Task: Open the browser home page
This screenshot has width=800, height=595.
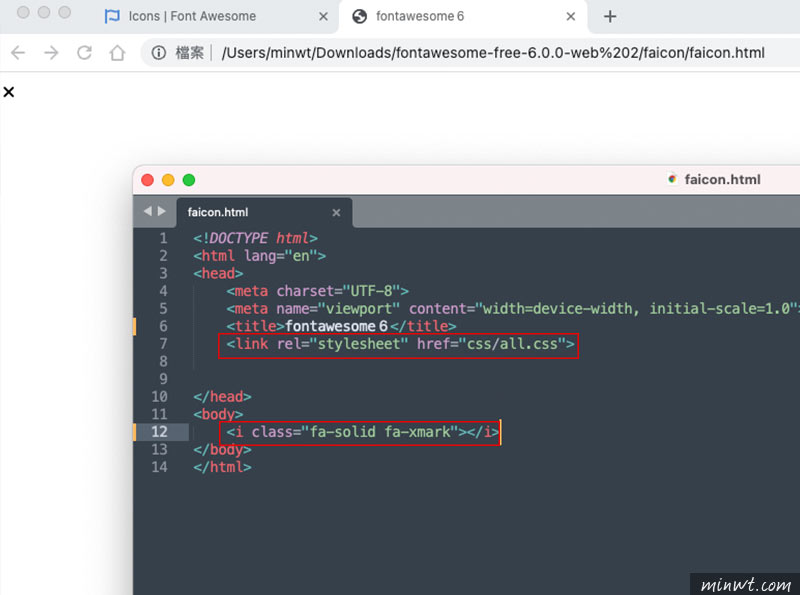Action: [117, 53]
